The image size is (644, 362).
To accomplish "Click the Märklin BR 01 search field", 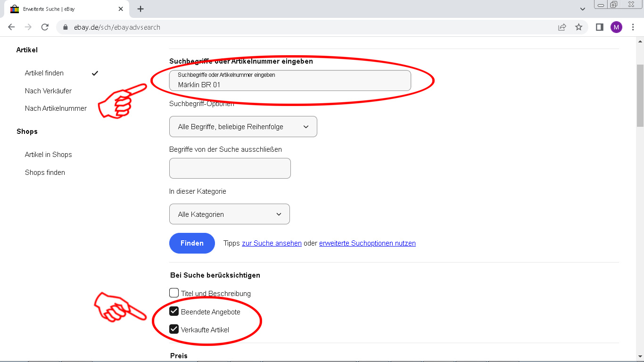I will (290, 81).
